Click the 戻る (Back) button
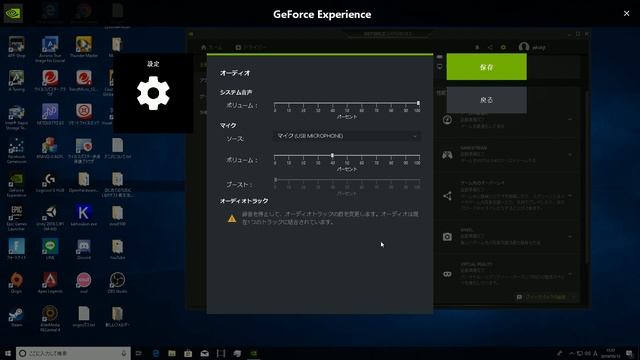 486,100
